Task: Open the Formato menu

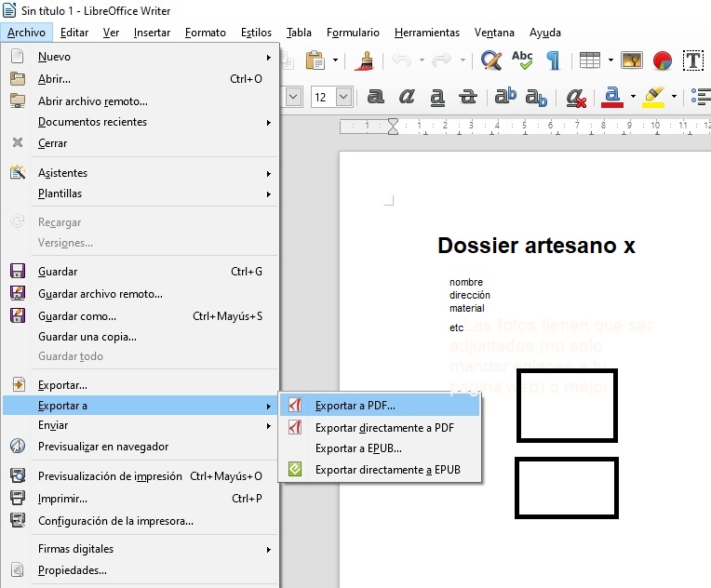Action: 206,33
